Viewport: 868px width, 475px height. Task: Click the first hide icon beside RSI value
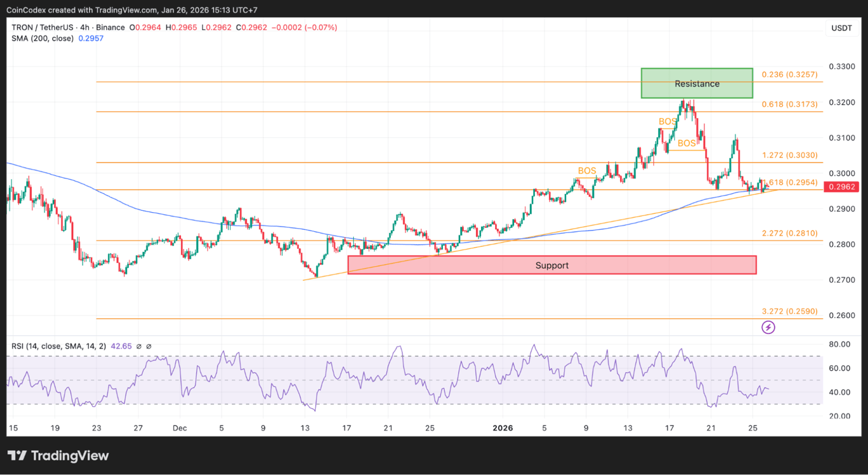pos(139,346)
